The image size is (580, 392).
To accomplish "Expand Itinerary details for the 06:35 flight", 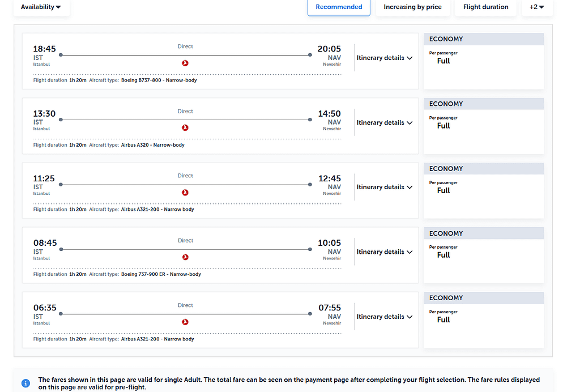I will 385,317.
